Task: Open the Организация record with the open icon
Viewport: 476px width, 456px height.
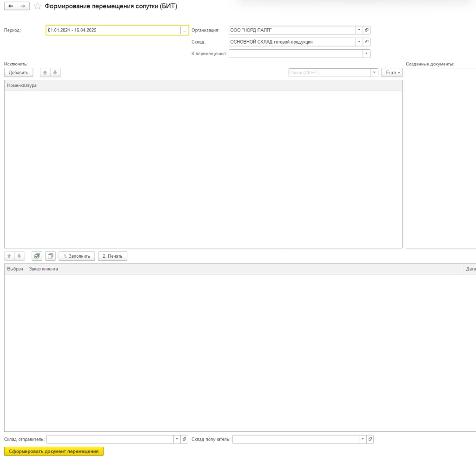Action: (366, 30)
